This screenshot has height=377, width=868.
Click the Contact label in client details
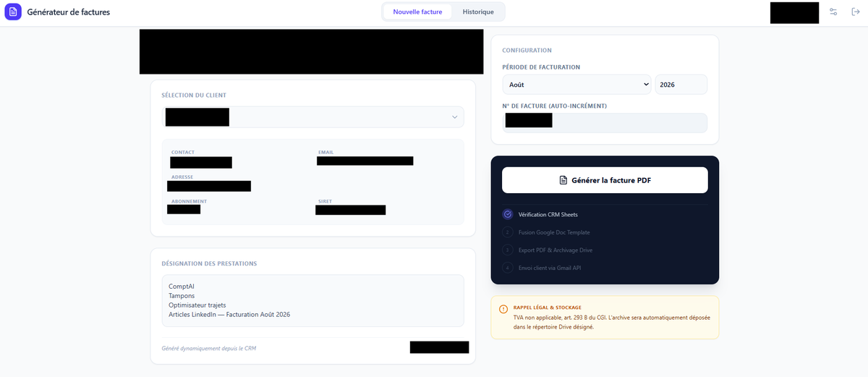coord(183,153)
